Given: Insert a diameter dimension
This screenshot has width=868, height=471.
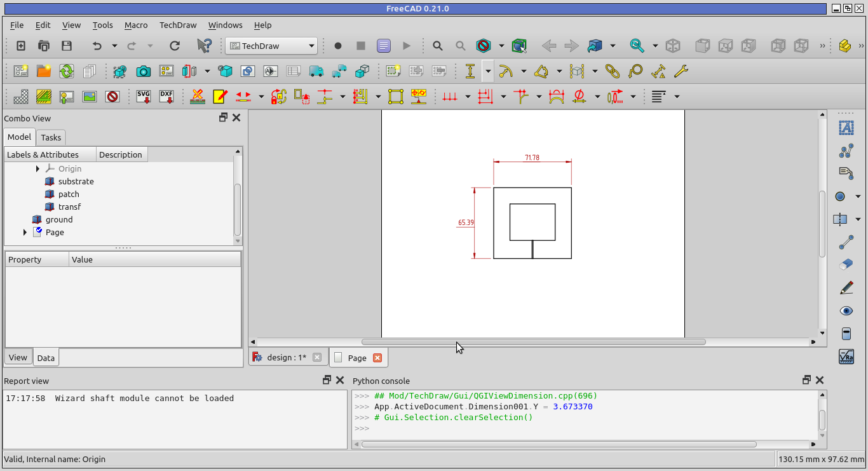Looking at the screenshot, I should coord(578,97).
